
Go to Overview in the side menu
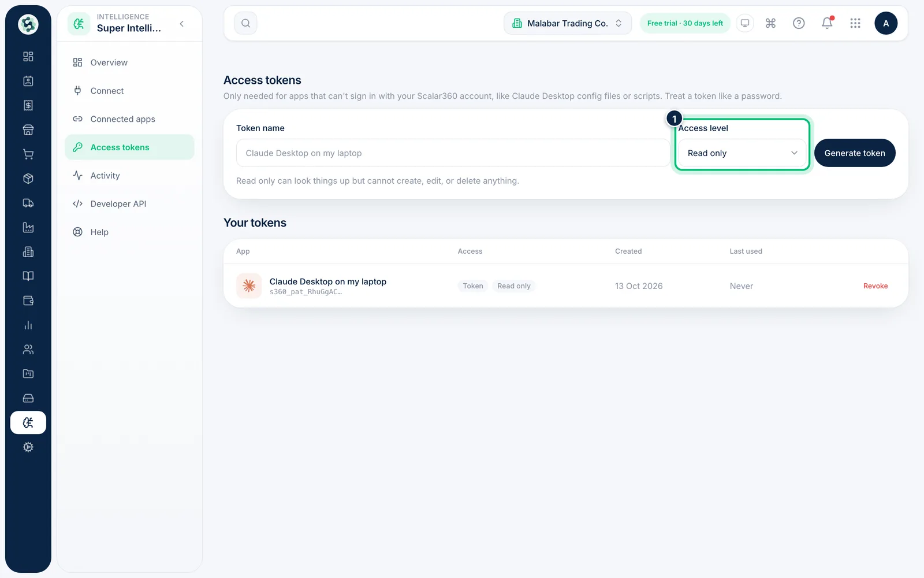(129, 62)
